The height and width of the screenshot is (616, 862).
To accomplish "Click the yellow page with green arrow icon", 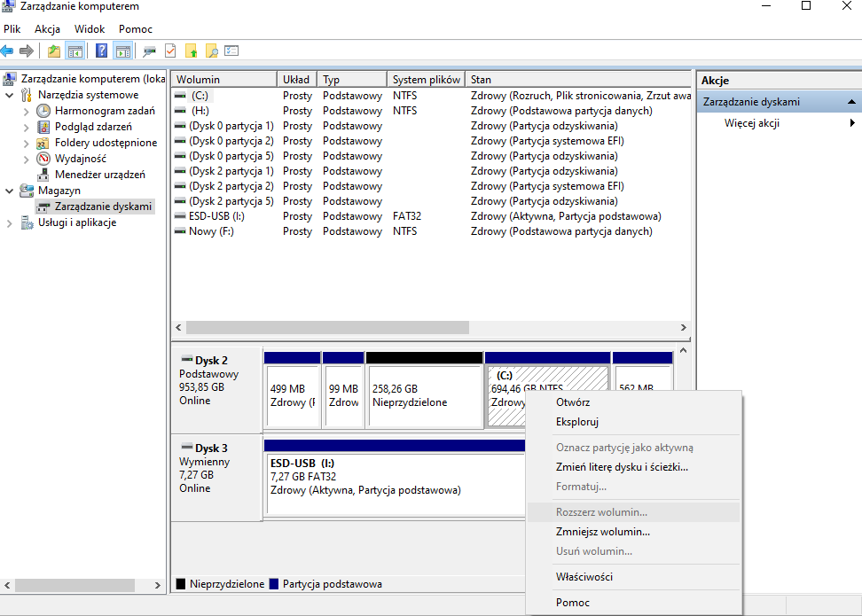I will (192, 51).
